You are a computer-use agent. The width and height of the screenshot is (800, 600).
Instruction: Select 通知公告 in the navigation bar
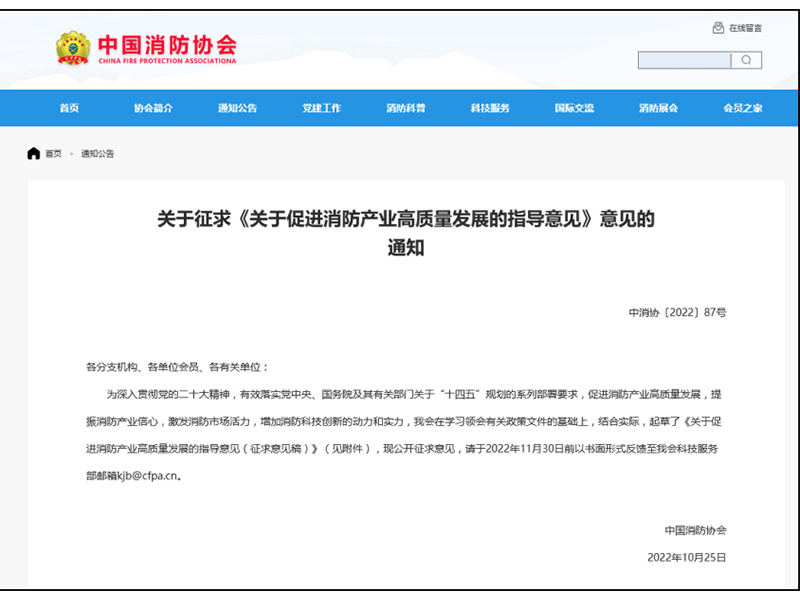(237, 108)
